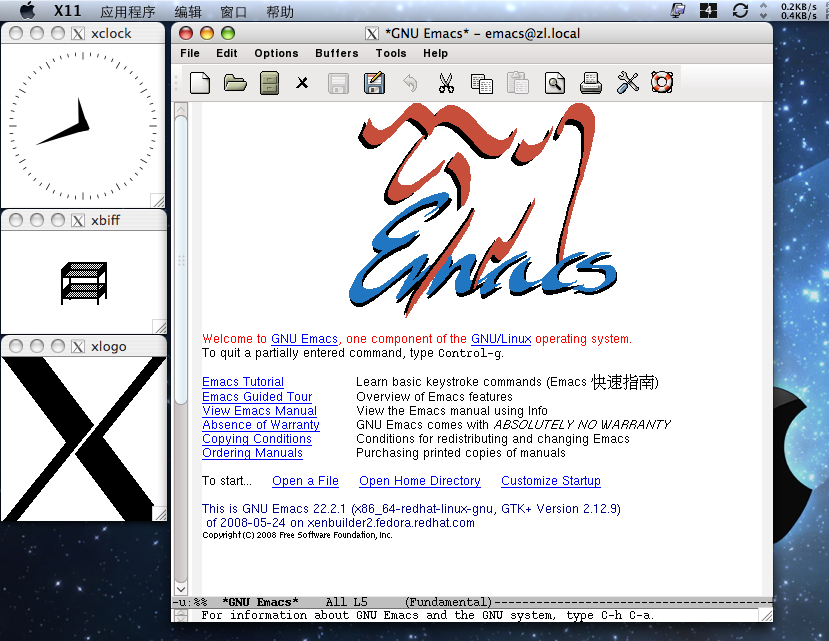Open the 窗口 menu
829x641 pixels.
[x=234, y=11]
